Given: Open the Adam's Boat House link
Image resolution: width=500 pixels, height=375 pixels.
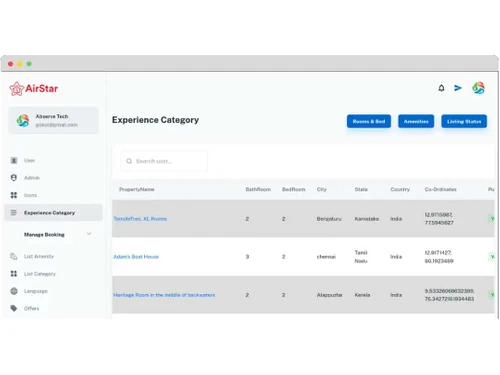Looking at the screenshot, I should [136, 257].
